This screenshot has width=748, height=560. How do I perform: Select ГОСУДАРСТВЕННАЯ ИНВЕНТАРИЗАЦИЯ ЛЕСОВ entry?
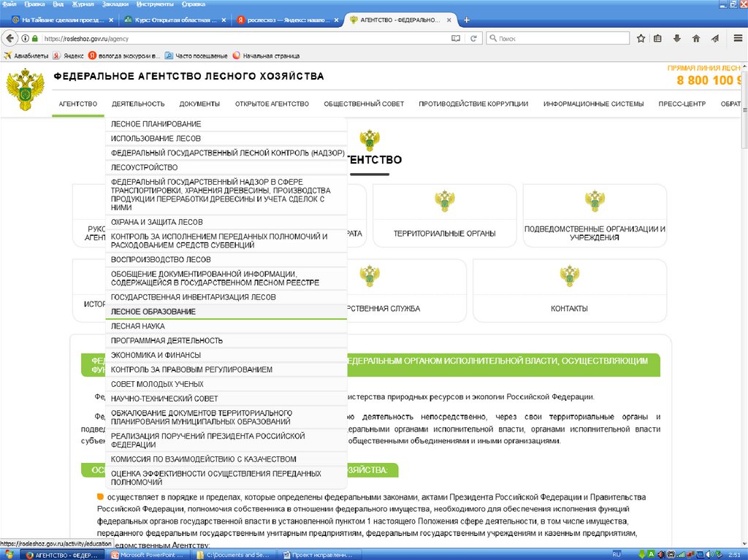point(226,297)
